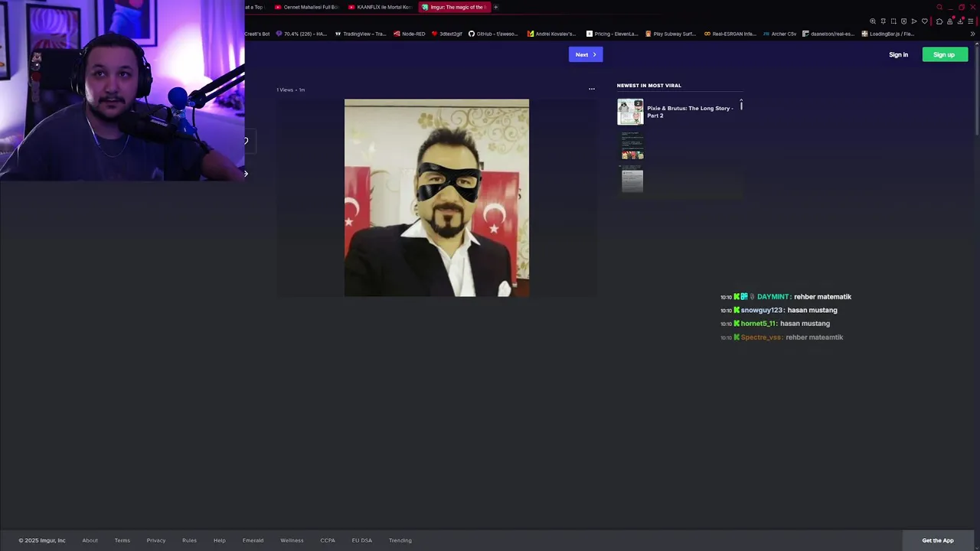Open the third Most Viral sidebar thumbnail
980x551 pixels.
click(632, 178)
